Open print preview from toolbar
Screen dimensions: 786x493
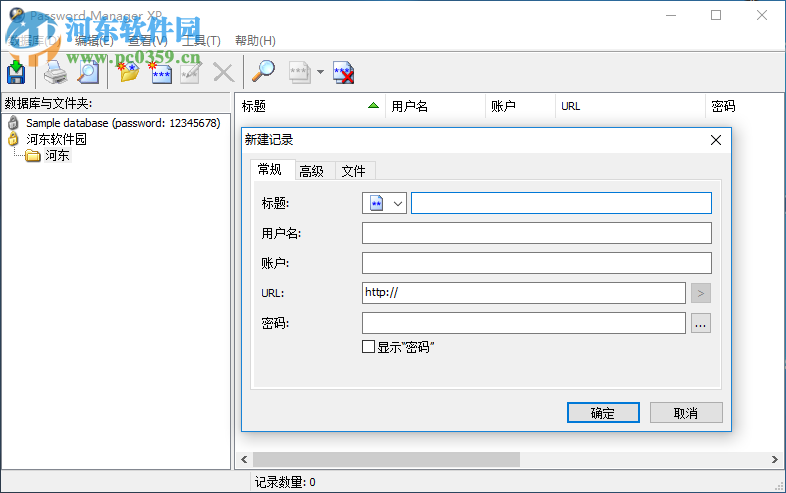click(x=88, y=72)
